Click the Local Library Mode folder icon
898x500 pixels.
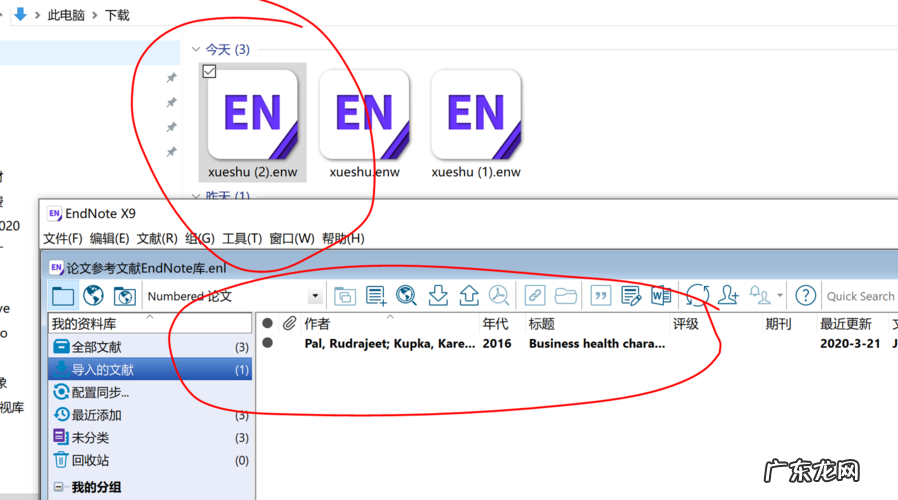point(62,296)
